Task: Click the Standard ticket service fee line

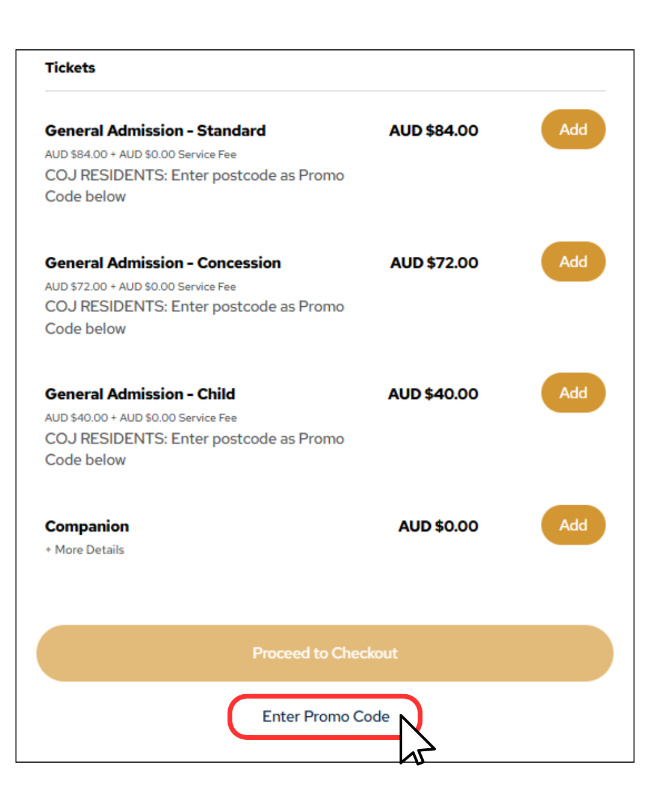Action: click(140, 155)
